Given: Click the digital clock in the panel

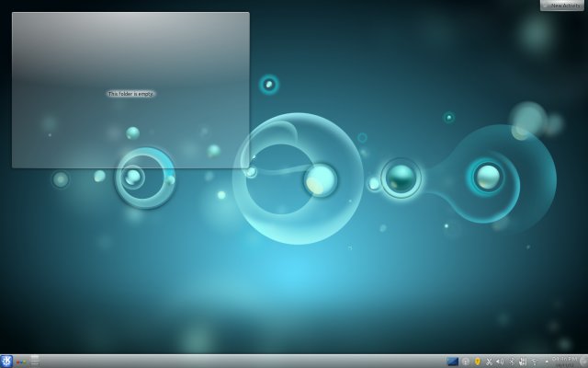Looking at the screenshot, I should (564, 362).
